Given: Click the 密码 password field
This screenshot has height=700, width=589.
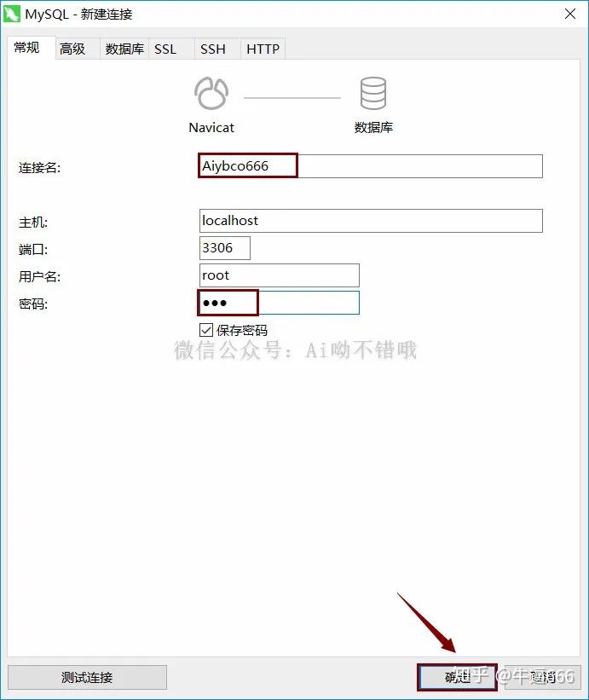Looking at the screenshot, I should (x=280, y=303).
